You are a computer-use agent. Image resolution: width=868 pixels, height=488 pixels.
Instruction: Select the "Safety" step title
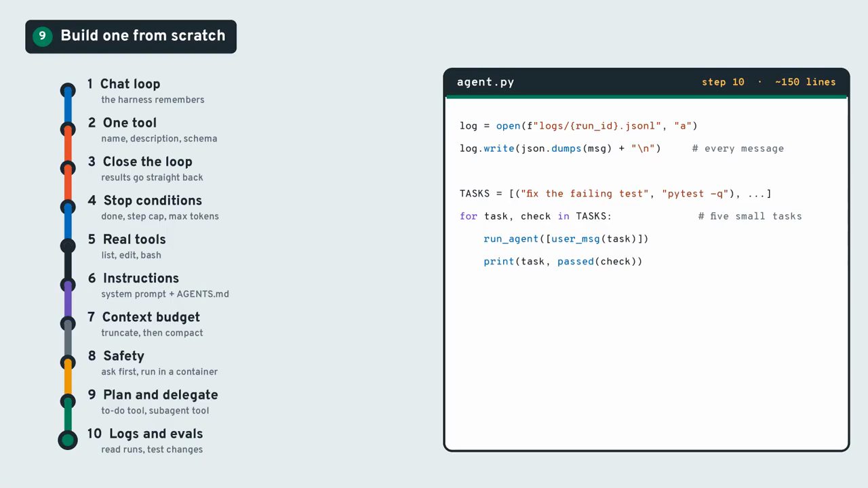point(123,356)
